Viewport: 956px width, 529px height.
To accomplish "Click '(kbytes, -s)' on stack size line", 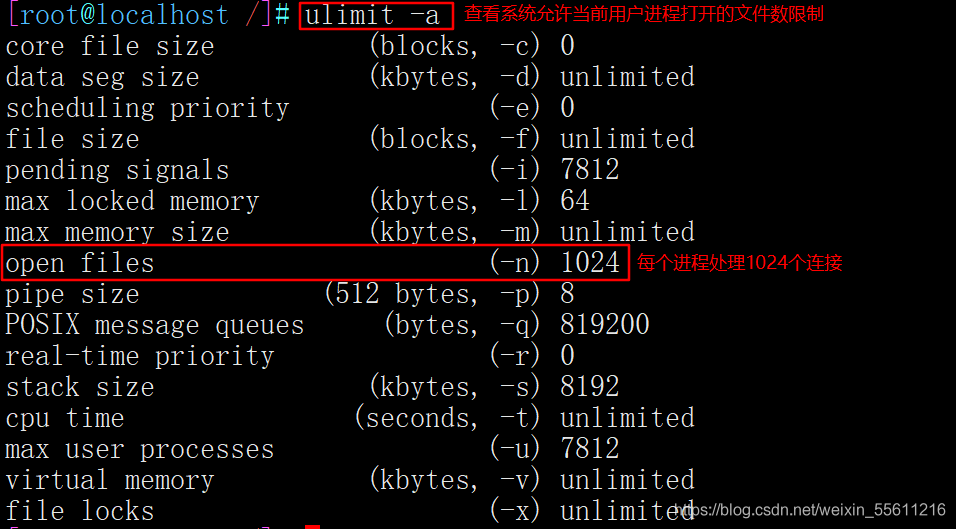I will 455,387.
